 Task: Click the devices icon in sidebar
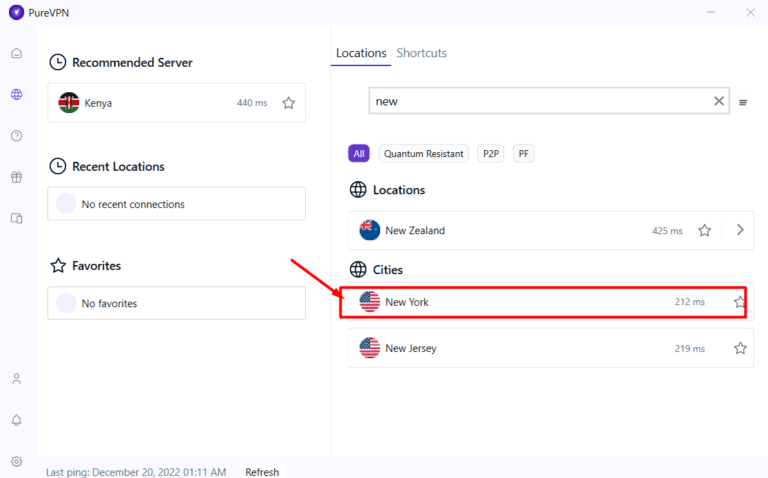(16, 218)
